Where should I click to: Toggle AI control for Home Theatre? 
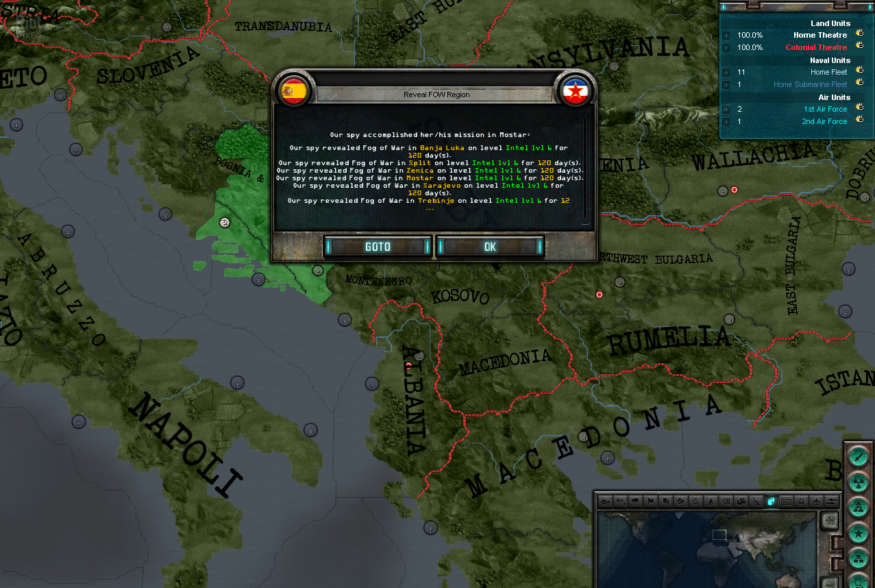tap(859, 35)
